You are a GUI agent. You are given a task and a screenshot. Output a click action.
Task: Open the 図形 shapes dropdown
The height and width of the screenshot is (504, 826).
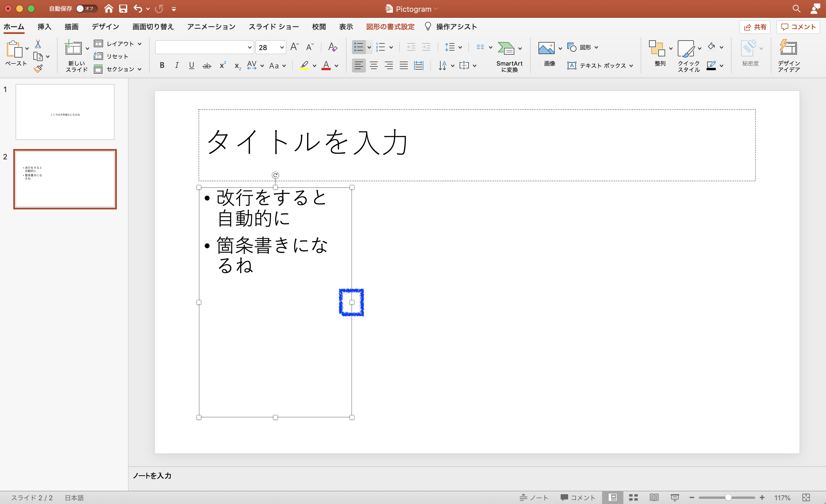tap(596, 47)
